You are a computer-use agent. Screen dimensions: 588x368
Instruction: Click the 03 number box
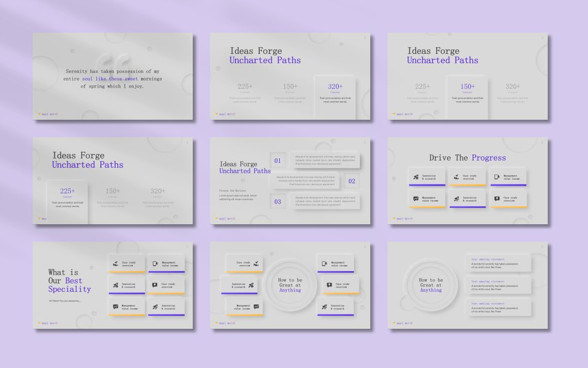point(278,201)
